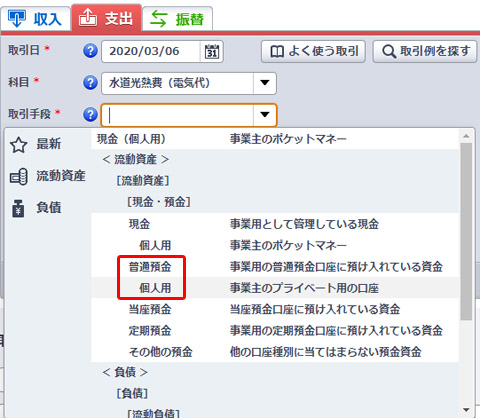Click the help icon next to 科目

tap(90, 83)
